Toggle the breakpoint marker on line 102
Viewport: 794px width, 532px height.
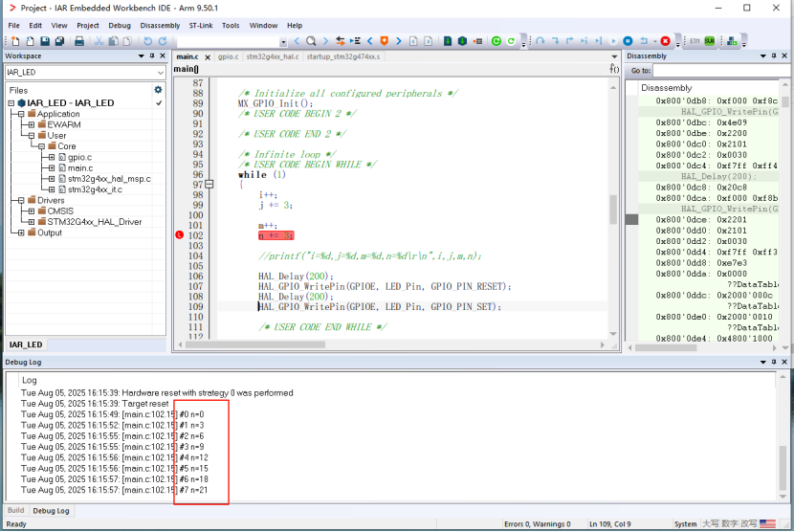179,235
